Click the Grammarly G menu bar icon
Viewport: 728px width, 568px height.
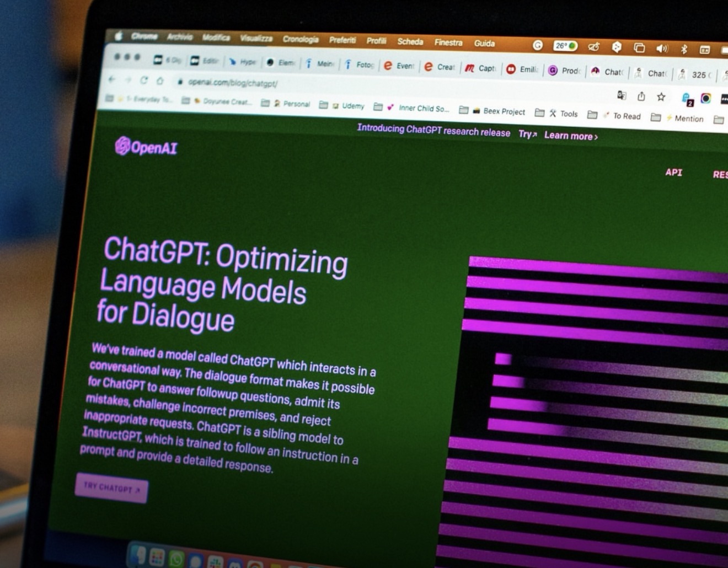[x=538, y=45]
